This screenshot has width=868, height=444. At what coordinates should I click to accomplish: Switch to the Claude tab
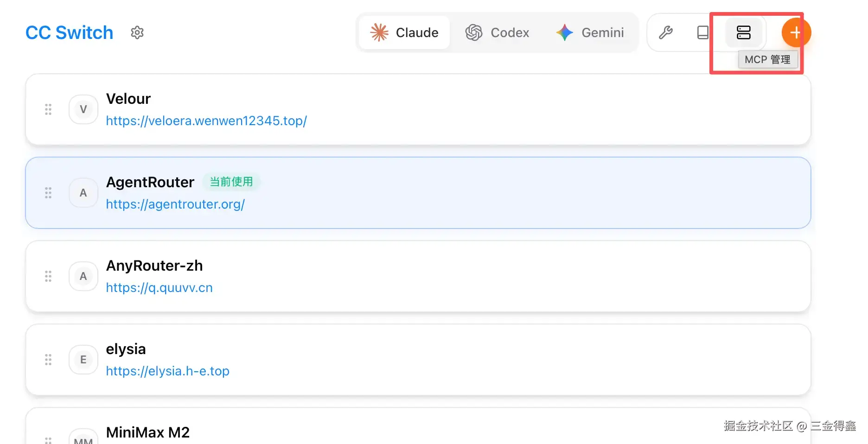tap(404, 32)
